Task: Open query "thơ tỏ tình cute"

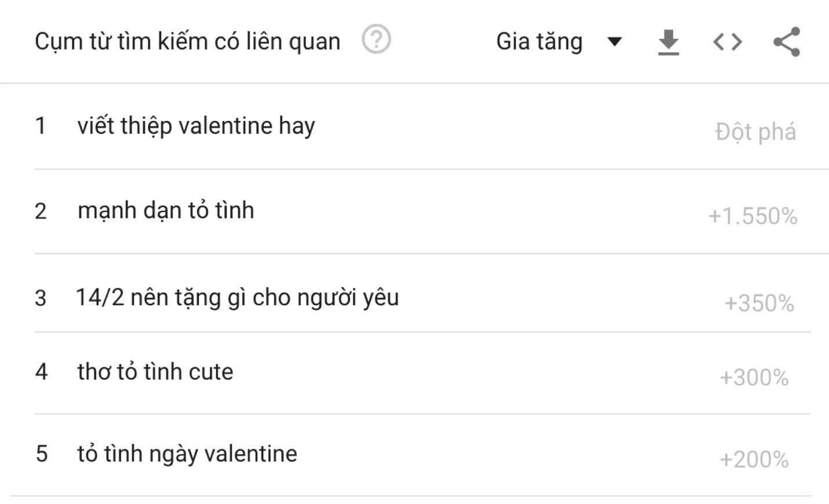Action: (155, 371)
